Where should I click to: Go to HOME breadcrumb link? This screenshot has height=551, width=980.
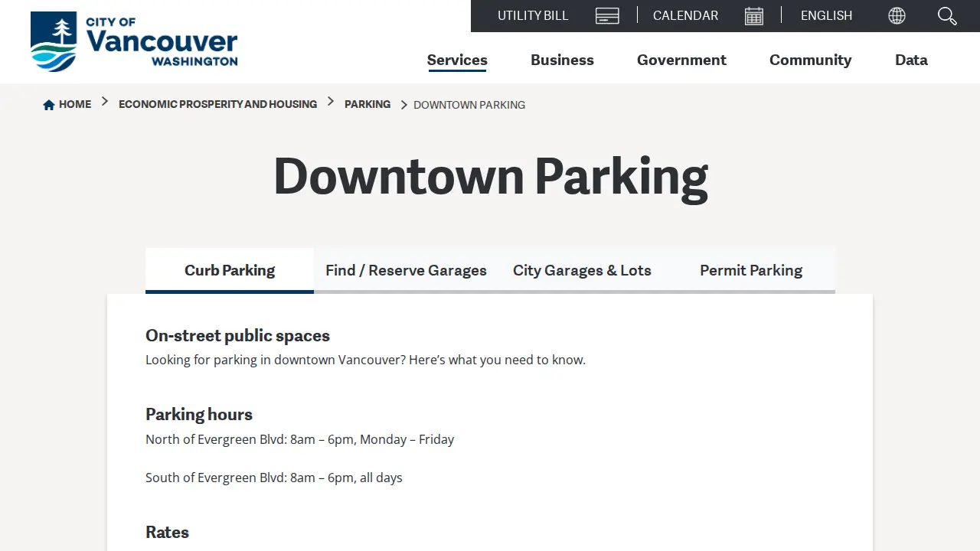[75, 104]
